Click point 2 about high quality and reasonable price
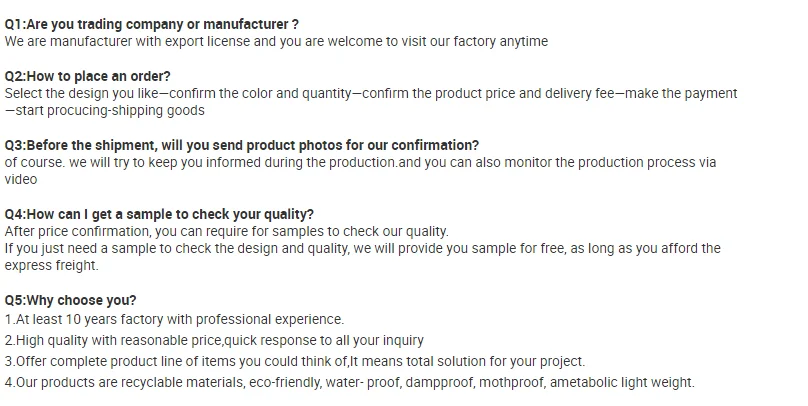Screen dimensions: 808x406 click(214, 340)
